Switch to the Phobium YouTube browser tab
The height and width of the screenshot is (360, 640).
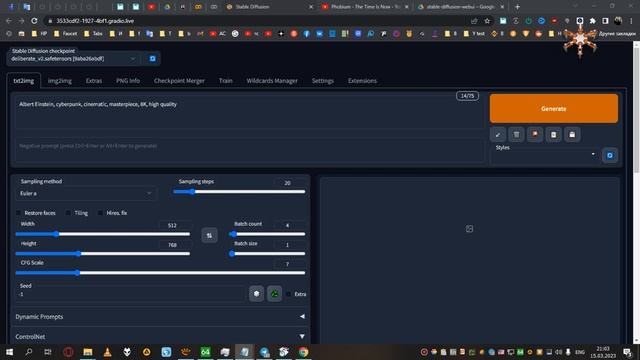(x=365, y=7)
